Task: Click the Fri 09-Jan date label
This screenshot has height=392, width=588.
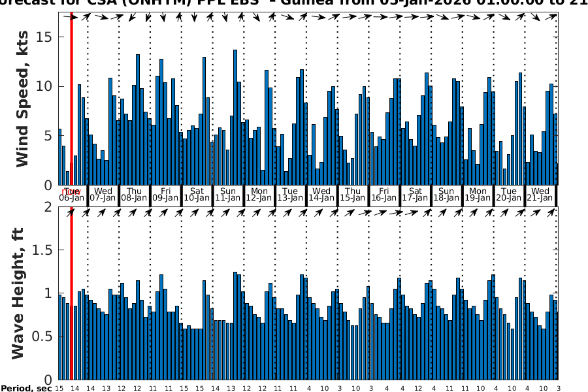Action: click(165, 195)
